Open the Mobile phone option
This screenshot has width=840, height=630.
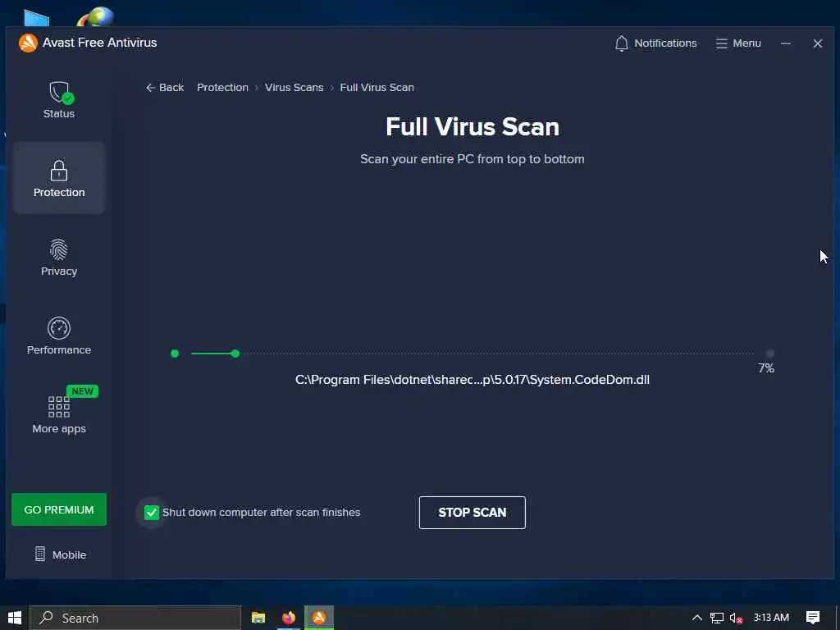pyautogui.click(x=60, y=555)
